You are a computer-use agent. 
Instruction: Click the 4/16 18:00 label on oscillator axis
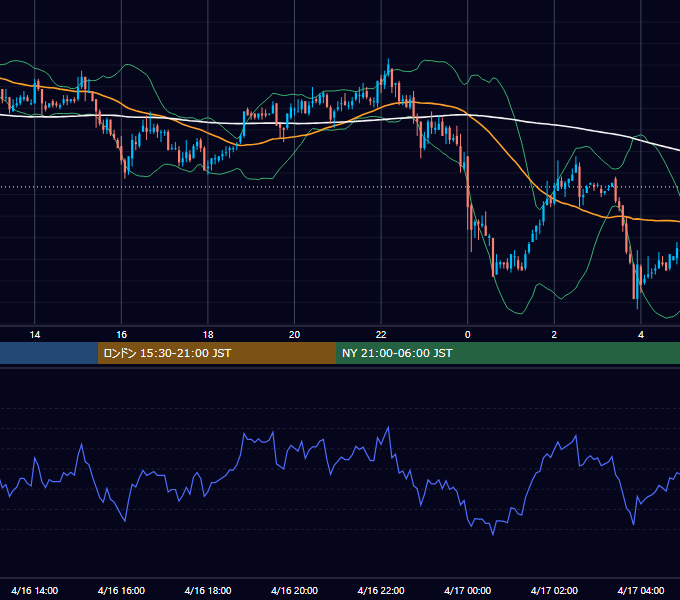pyautogui.click(x=208, y=590)
